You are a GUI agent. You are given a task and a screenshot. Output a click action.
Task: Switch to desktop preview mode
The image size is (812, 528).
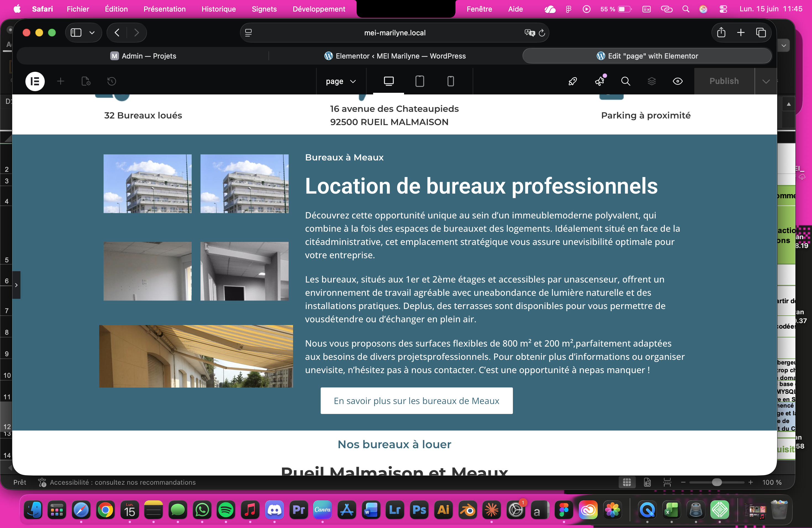click(389, 81)
